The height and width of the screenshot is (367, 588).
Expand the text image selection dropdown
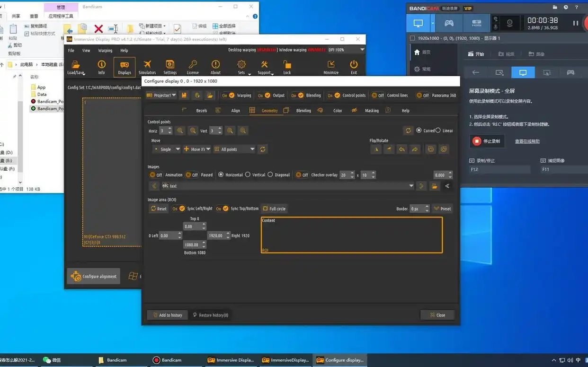pyautogui.click(x=411, y=186)
